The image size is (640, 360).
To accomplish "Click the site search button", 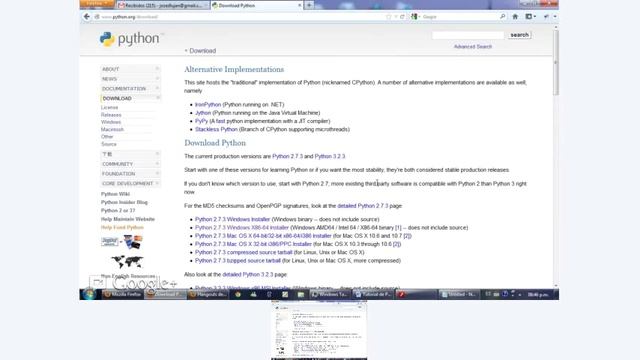I will pyautogui.click(x=519, y=35).
